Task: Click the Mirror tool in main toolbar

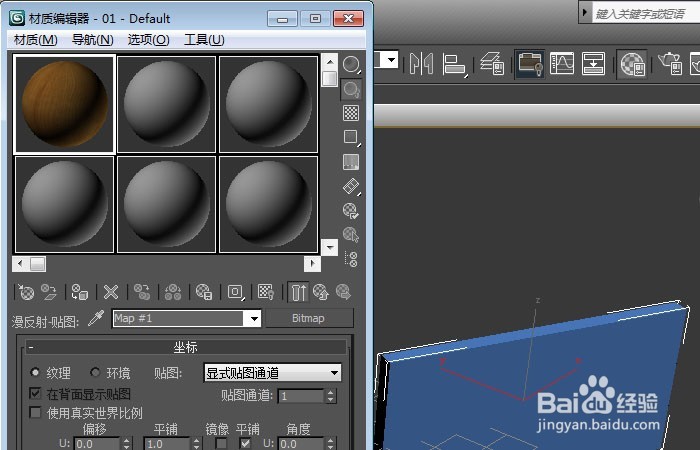Action: (x=421, y=63)
